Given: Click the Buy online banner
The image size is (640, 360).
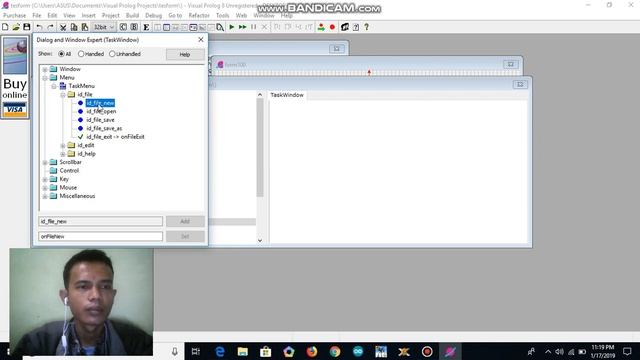Looking at the screenshot, I should coord(15,77).
